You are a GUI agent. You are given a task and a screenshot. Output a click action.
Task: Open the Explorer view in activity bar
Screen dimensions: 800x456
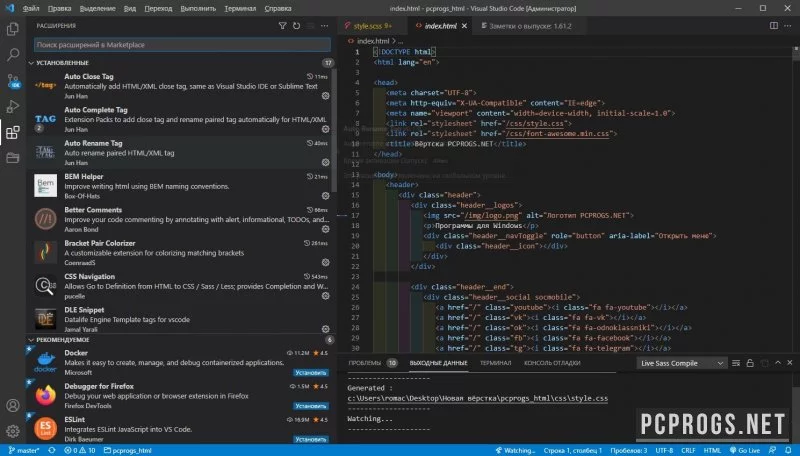tap(13, 29)
